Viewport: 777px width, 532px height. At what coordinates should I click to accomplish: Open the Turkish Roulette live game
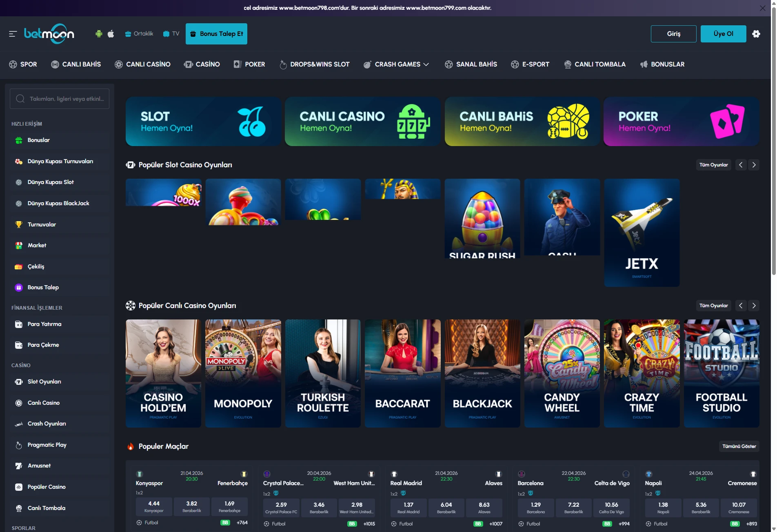tap(323, 373)
